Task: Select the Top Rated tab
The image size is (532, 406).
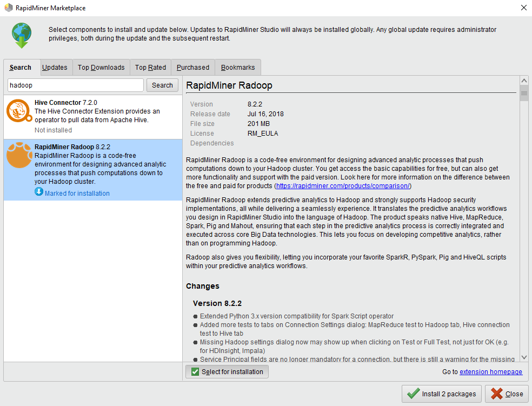Action: pyautogui.click(x=150, y=67)
